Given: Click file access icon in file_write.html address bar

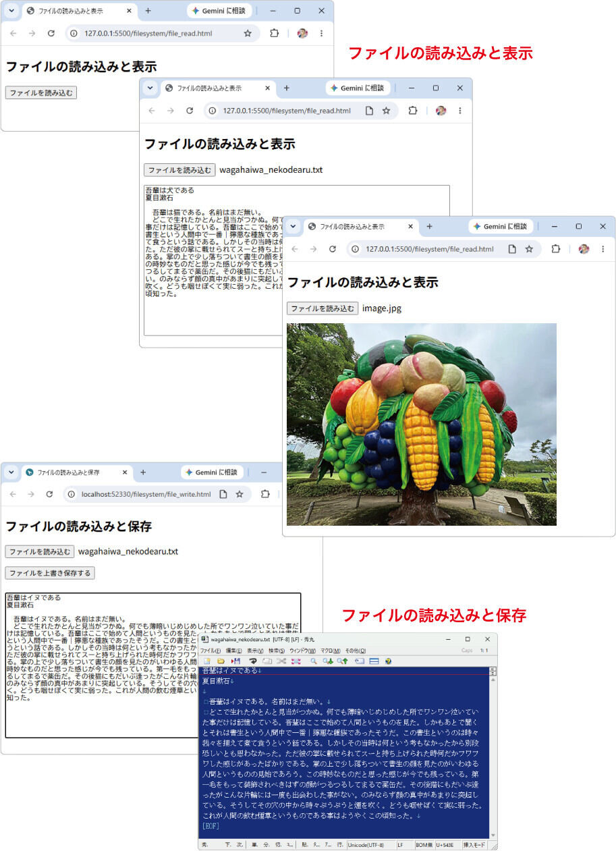Looking at the screenshot, I should click(223, 495).
